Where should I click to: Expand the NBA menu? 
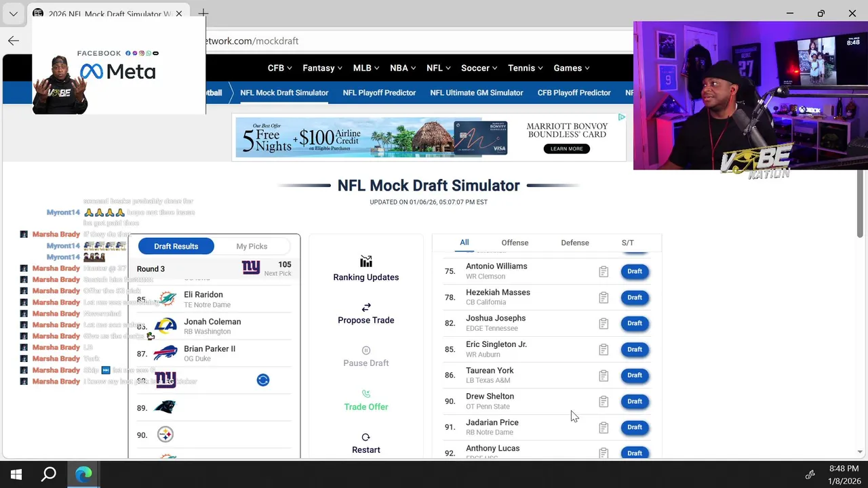click(403, 68)
